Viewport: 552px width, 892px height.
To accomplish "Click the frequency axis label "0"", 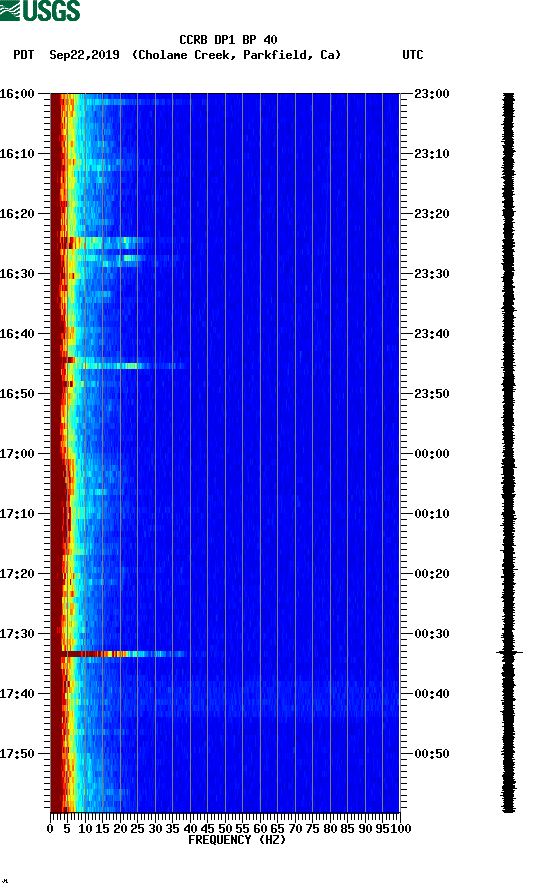I will pyautogui.click(x=50, y=829).
